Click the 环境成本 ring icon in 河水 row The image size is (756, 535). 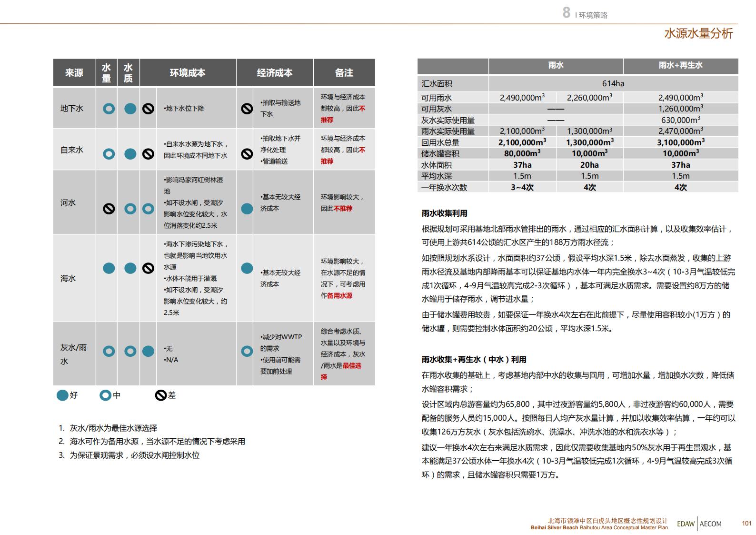148,209
